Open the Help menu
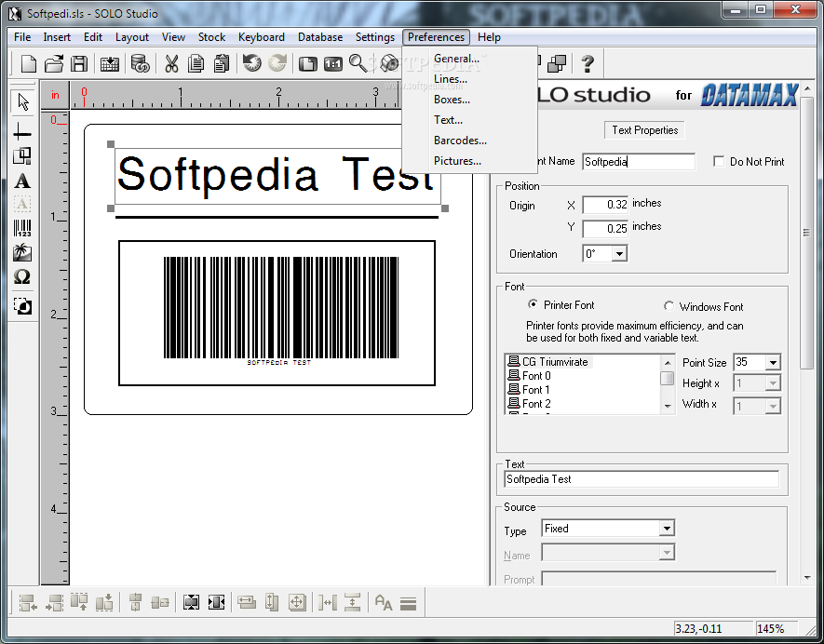824x644 pixels. (x=489, y=37)
